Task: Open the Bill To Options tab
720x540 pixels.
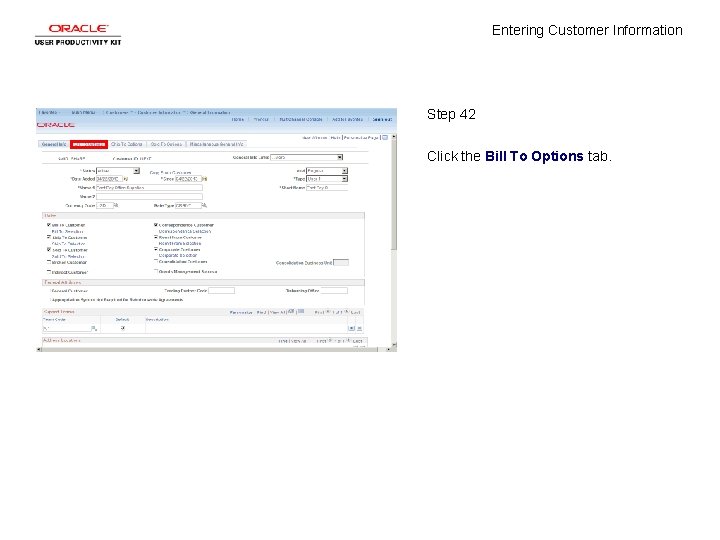Action: [x=89, y=144]
